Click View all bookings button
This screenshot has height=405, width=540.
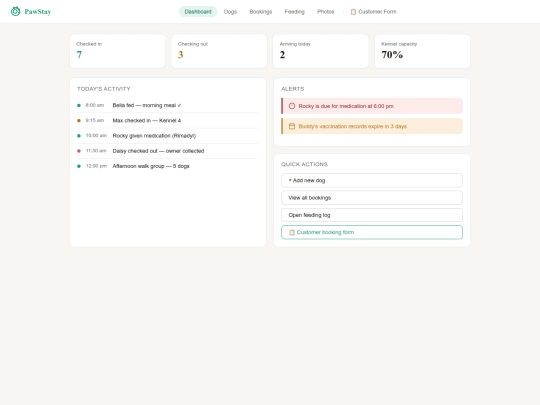tap(372, 198)
